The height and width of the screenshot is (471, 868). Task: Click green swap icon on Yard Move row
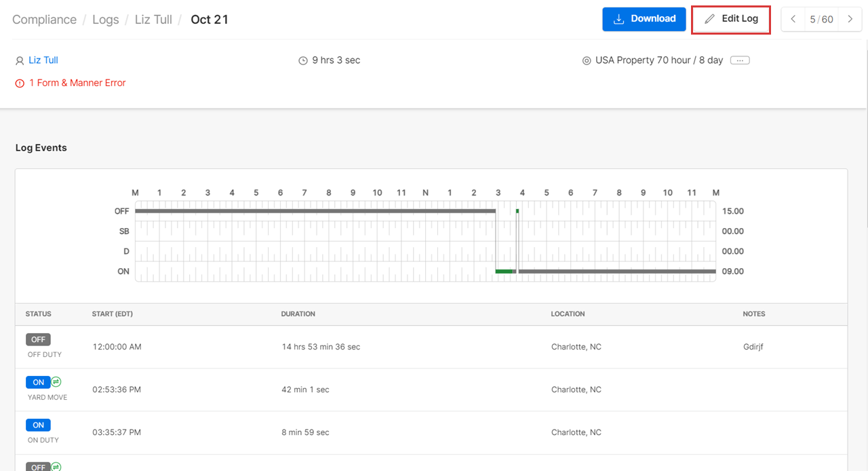pyautogui.click(x=56, y=382)
